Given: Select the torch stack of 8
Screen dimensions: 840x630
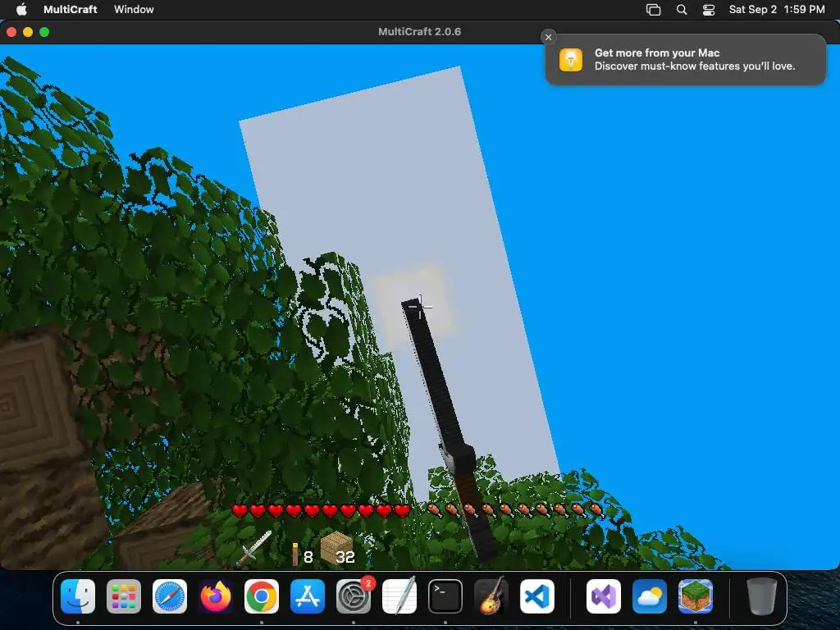Looking at the screenshot, I should (302, 555).
